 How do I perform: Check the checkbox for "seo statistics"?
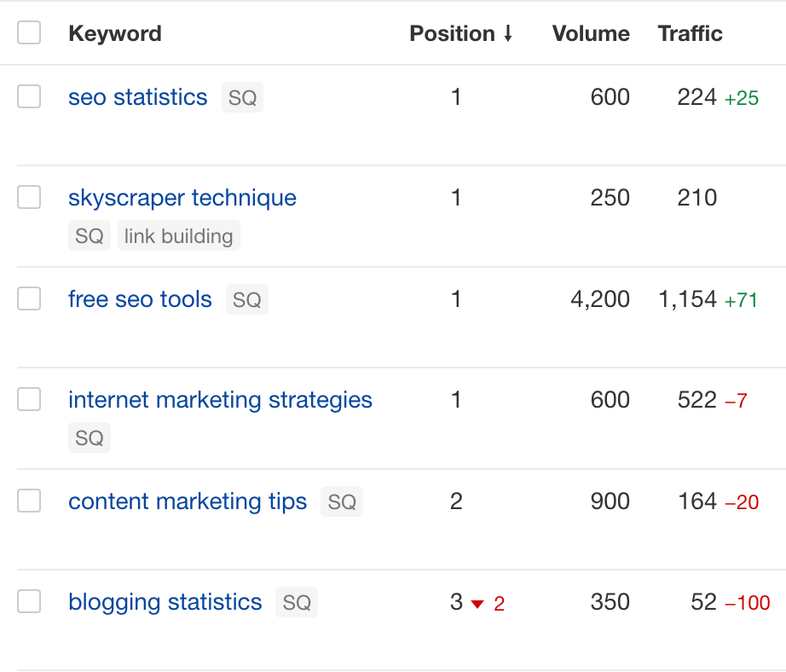tap(29, 96)
